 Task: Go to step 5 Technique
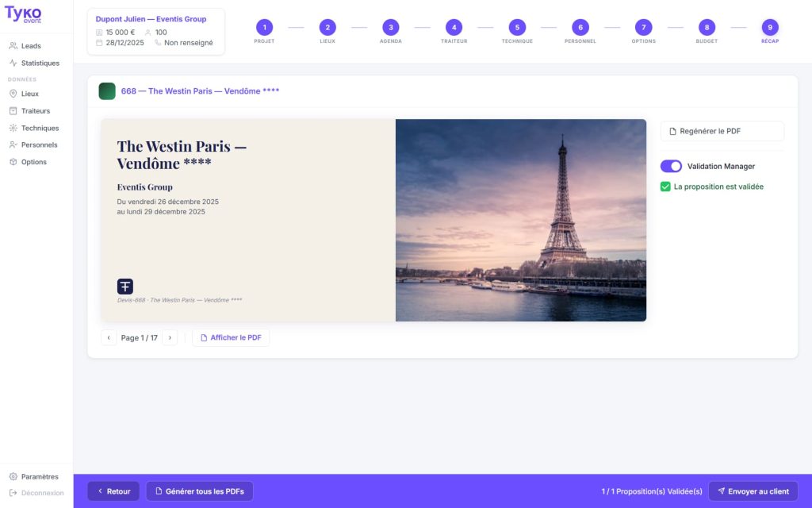(517, 28)
